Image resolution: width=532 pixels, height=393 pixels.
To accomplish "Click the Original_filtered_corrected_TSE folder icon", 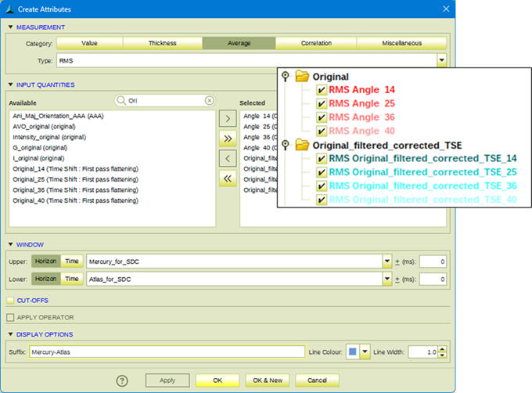I will click(301, 145).
